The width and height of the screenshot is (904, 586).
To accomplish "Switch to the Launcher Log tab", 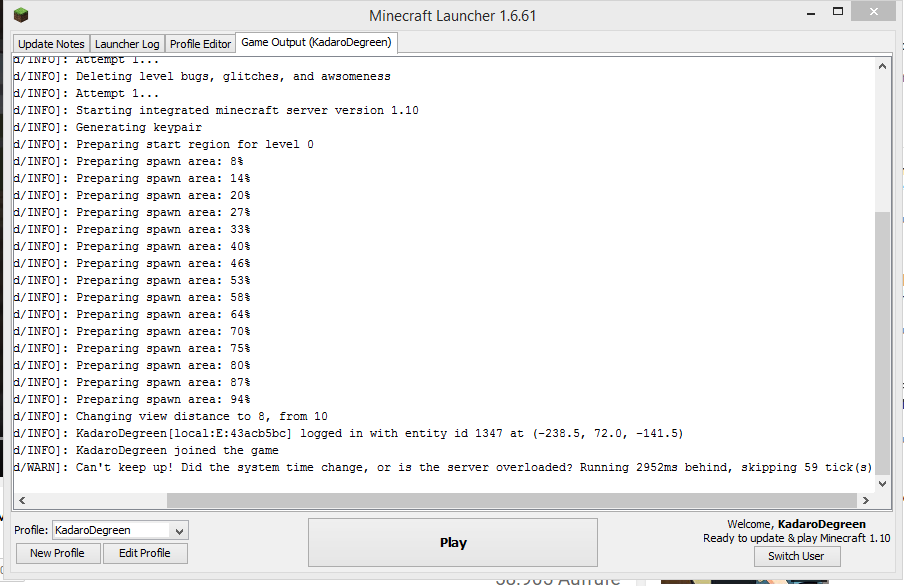I will tap(127, 44).
